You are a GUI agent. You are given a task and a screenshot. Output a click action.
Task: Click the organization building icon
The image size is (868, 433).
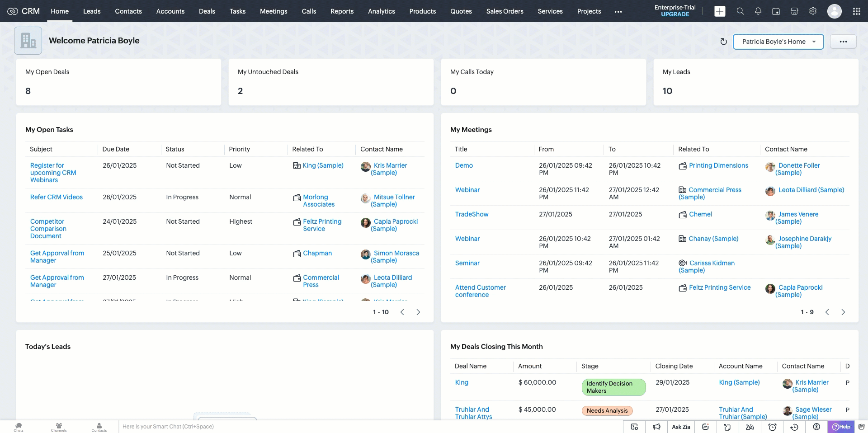point(28,41)
